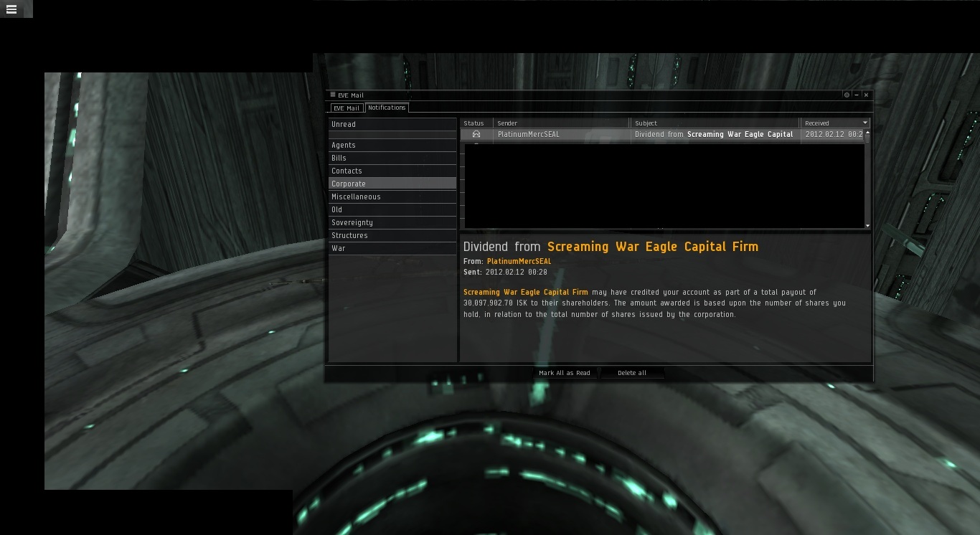Open corporation link in message body

[x=526, y=292]
